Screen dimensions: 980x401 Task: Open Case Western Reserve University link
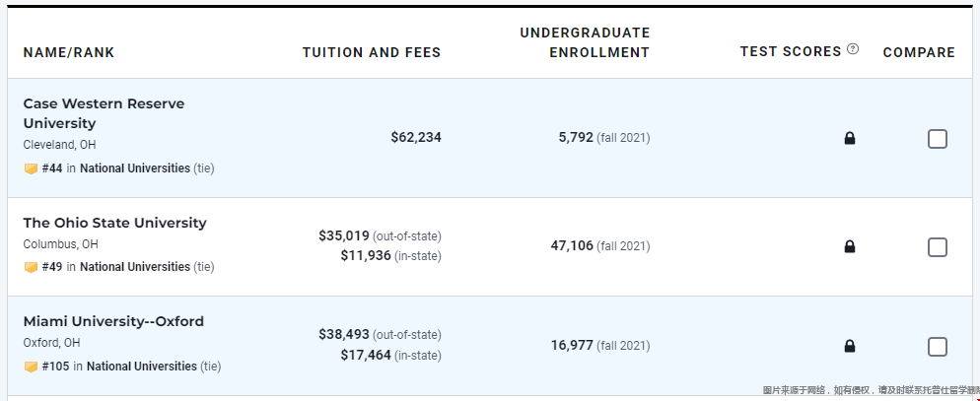(x=104, y=113)
